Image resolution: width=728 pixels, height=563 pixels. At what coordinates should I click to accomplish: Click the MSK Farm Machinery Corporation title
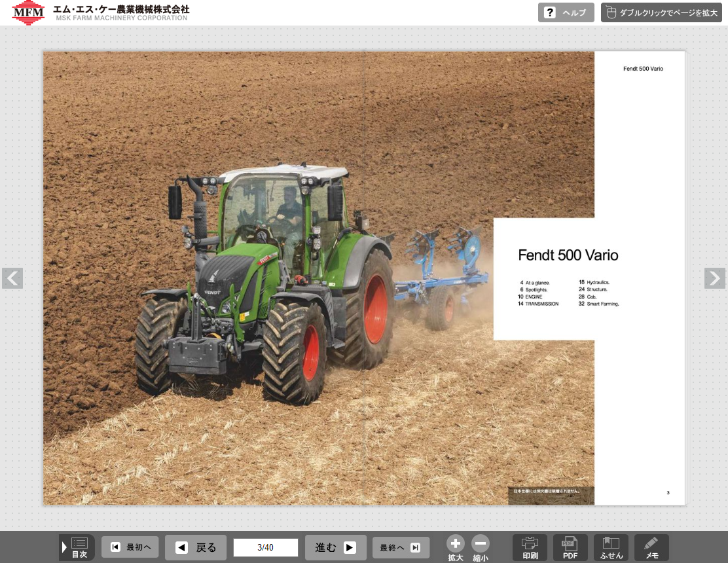pyautogui.click(x=121, y=13)
